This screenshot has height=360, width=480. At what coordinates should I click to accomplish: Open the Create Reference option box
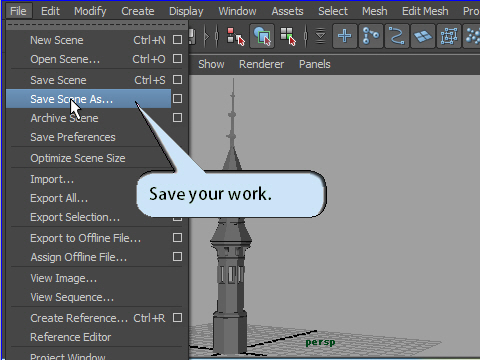[177, 318]
